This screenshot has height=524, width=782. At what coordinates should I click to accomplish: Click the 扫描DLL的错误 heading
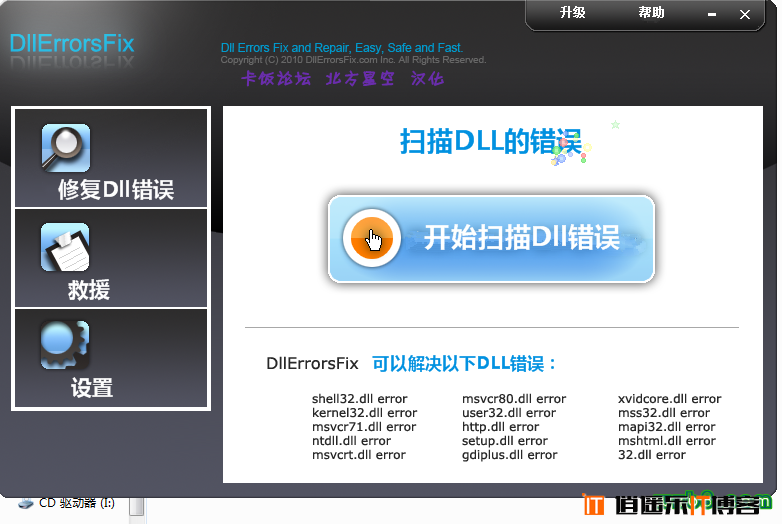coord(491,141)
